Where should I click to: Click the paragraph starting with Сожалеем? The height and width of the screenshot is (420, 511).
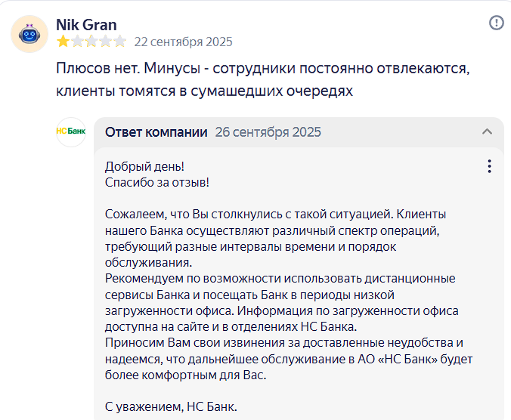275,238
